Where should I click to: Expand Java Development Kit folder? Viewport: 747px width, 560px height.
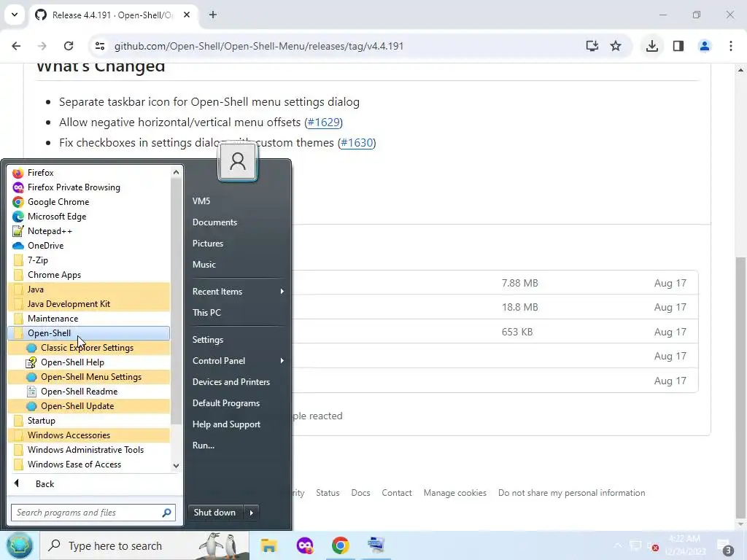point(88,304)
